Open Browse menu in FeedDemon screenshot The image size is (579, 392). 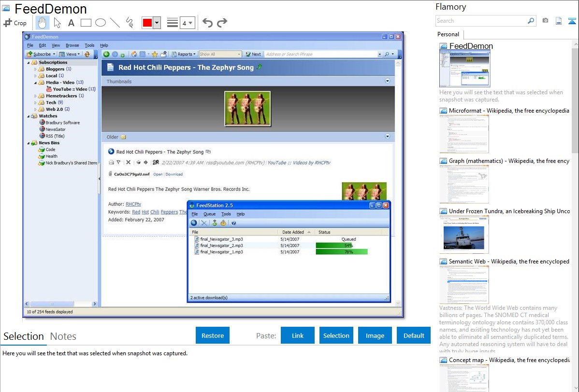tap(72, 45)
